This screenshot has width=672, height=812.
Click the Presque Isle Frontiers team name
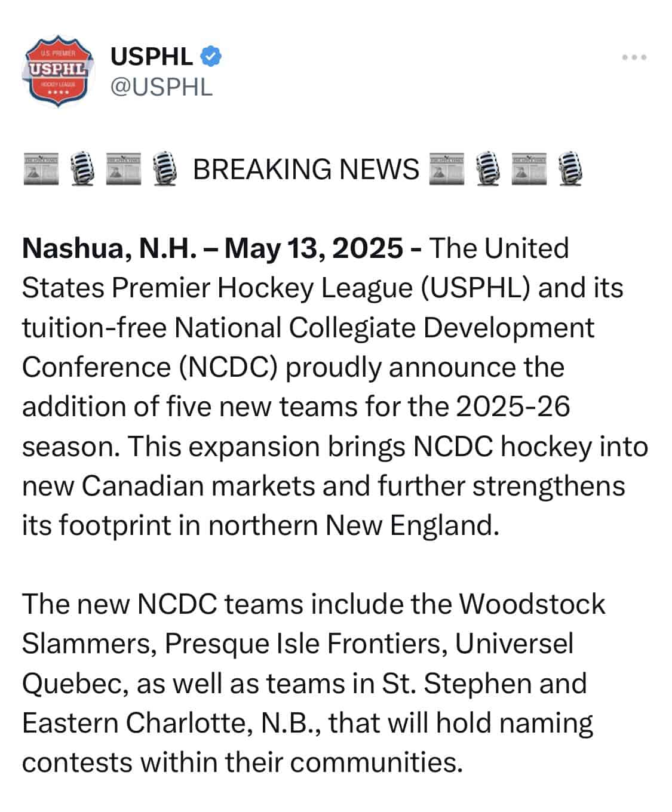[305, 644]
